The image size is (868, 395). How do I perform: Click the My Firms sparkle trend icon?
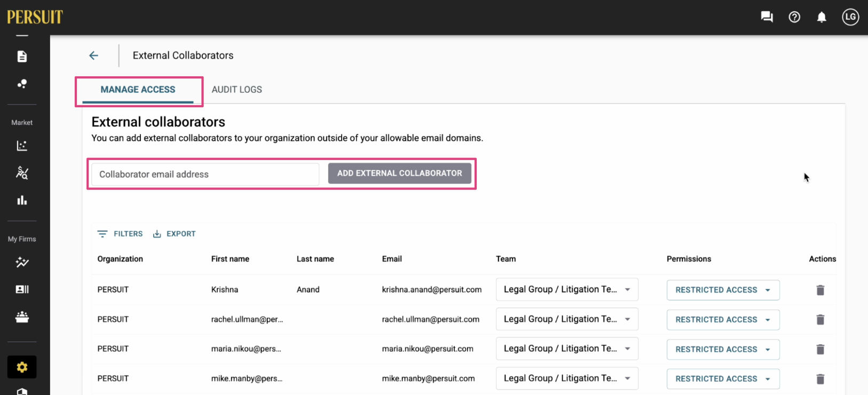pos(22,262)
